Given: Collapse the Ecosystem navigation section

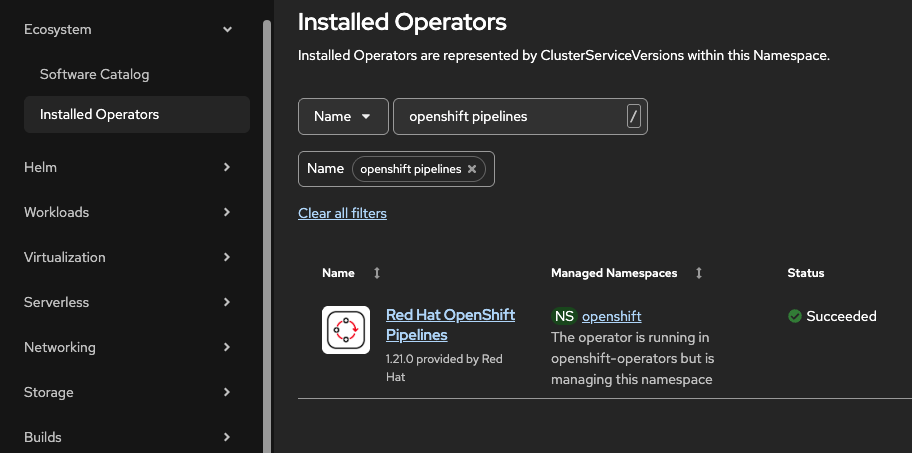Looking at the screenshot, I should pos(227,30).
